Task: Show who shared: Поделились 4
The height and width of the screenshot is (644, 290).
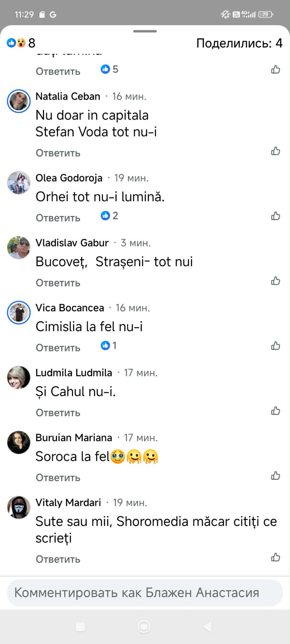Action: click(x=239, y=43)
